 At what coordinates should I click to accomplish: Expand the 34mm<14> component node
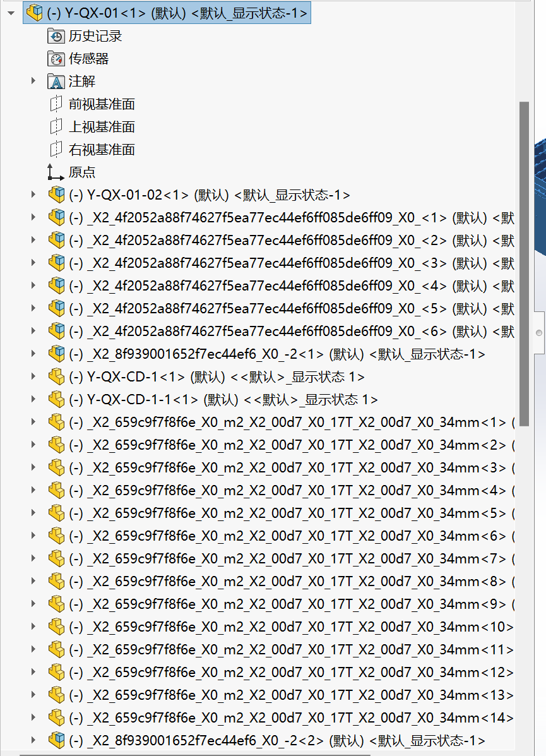(34, 718)
